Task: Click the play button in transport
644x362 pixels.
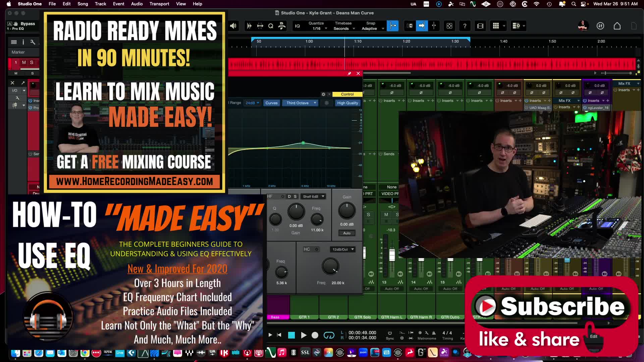Action: (304, 335)
